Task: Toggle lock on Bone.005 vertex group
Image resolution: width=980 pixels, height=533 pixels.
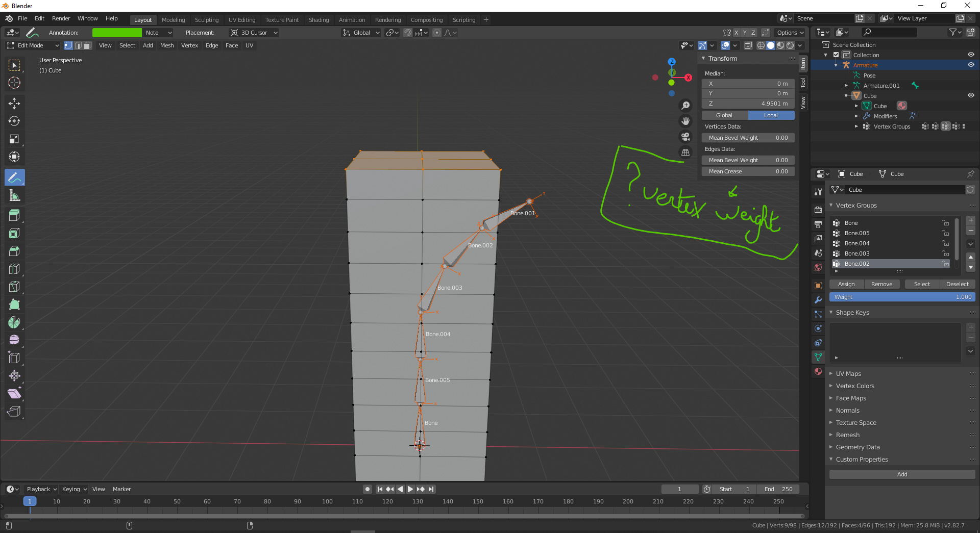Action: point(945,233)
